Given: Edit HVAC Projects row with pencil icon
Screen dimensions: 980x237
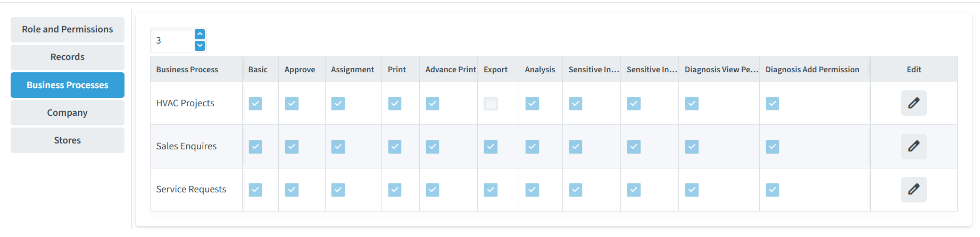Looking at the screenshot, I should (x=913, y=103).
